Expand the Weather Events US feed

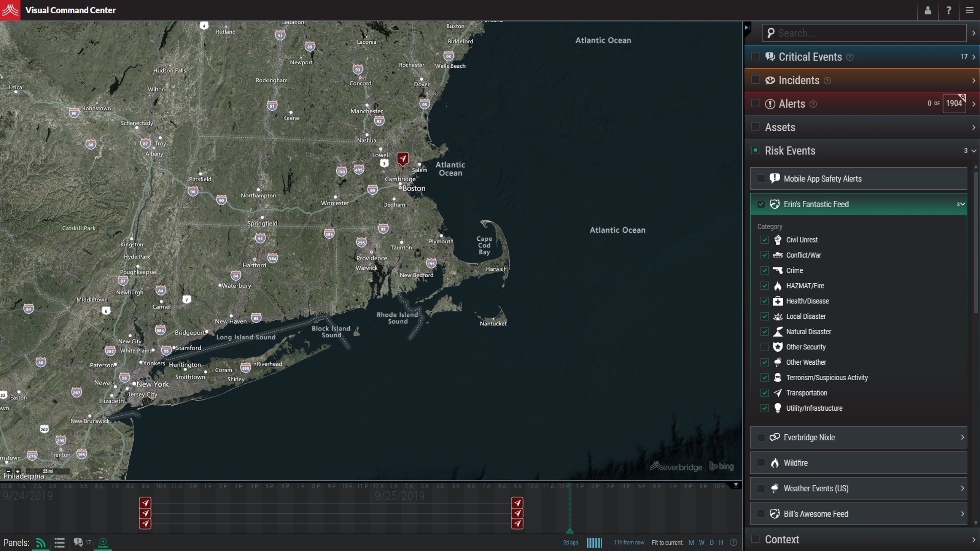click(x=963, y=488)
